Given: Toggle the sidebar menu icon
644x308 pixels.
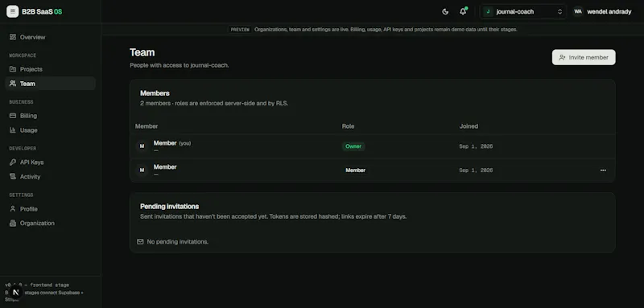Looking at the screenshot, I should (12, 11).
